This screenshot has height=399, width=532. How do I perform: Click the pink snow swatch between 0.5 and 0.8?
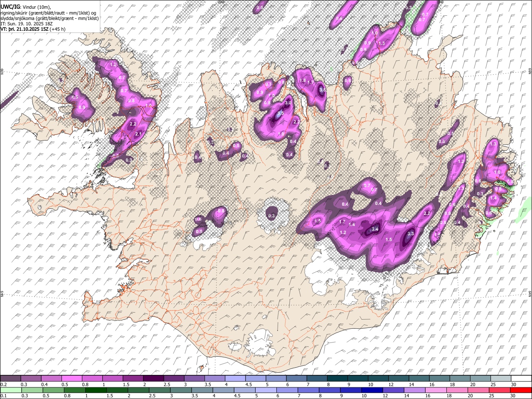tap(71, 378)
